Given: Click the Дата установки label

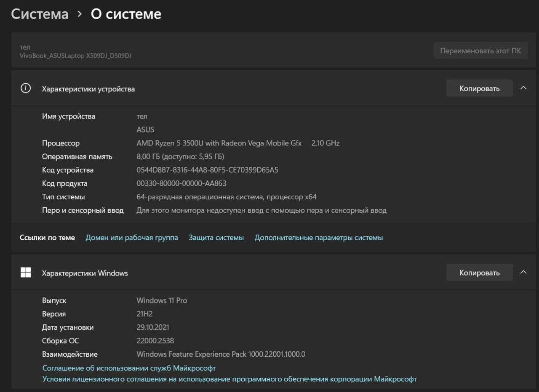Looking at the screenshot, I should tap(68, 327).
